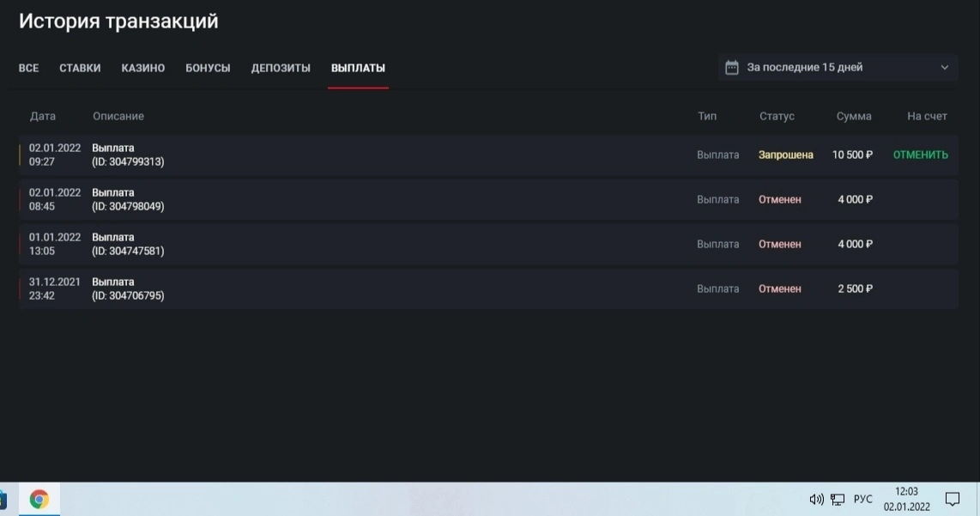Open the taskbar clock showing 12:03
The height and width of the screenshot is (516, 980).
tap(907, 499)
